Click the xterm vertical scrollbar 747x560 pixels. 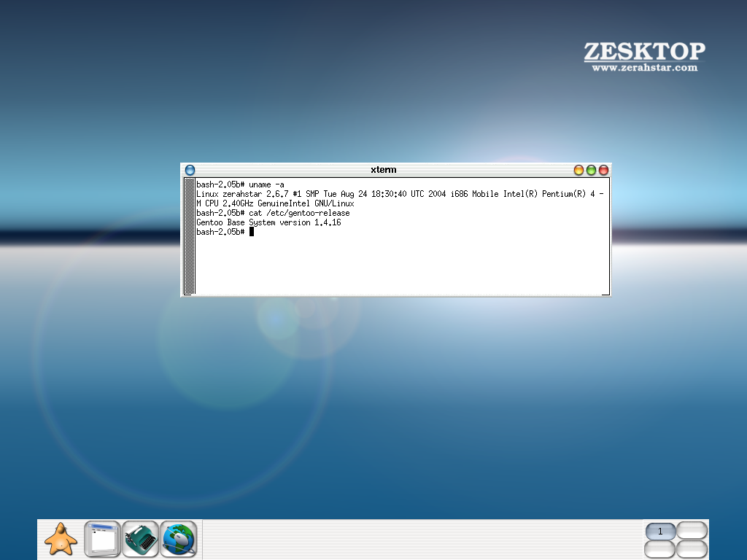(190, 236)
